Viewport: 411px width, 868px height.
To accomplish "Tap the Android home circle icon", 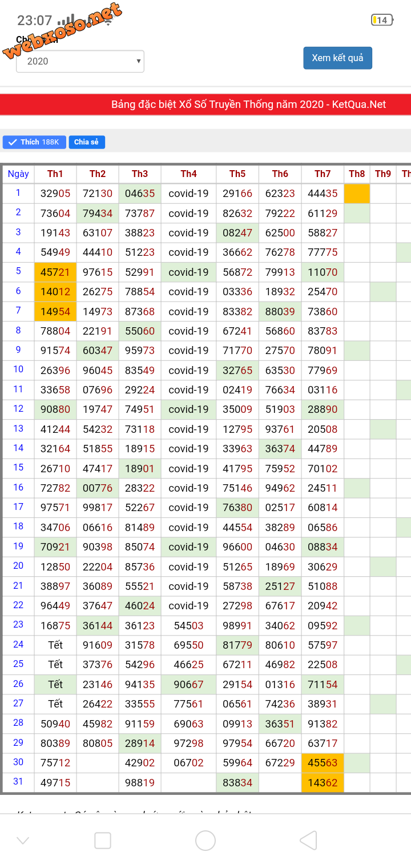I will [205, 840].
